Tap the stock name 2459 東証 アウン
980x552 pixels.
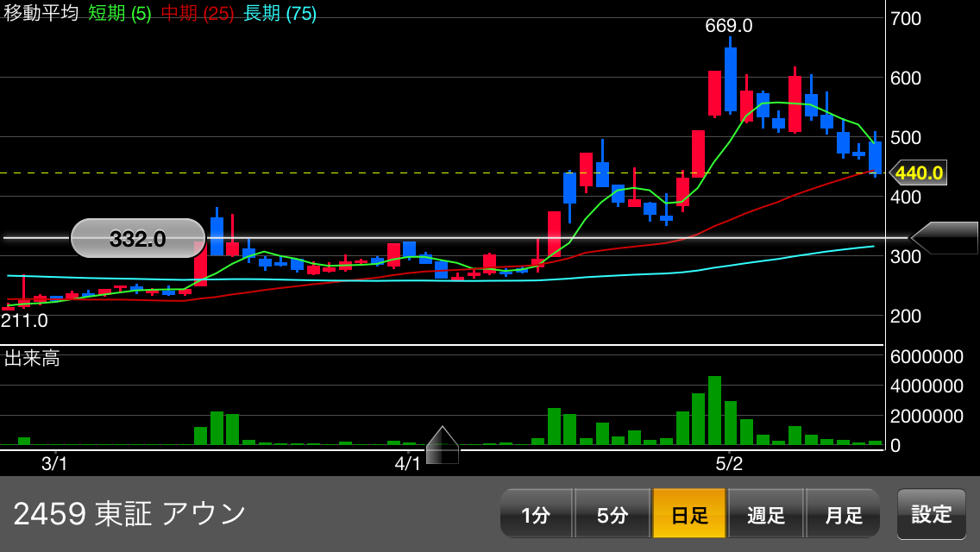[130, 514]
